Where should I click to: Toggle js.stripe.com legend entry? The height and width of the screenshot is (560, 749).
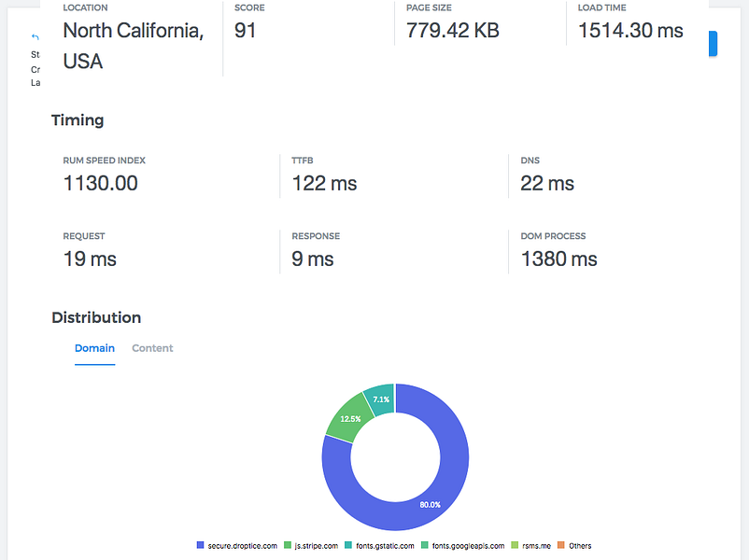(x=311, y=545)
